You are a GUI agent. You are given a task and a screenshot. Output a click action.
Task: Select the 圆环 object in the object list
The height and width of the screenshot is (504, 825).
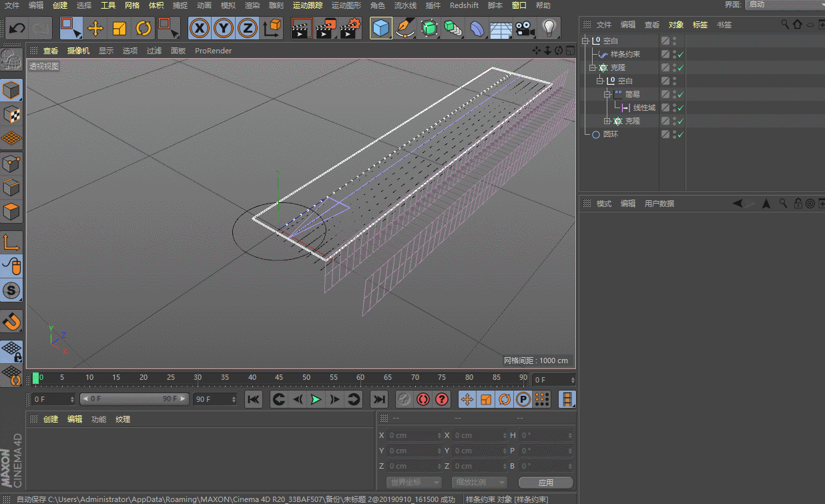point(610,134)
